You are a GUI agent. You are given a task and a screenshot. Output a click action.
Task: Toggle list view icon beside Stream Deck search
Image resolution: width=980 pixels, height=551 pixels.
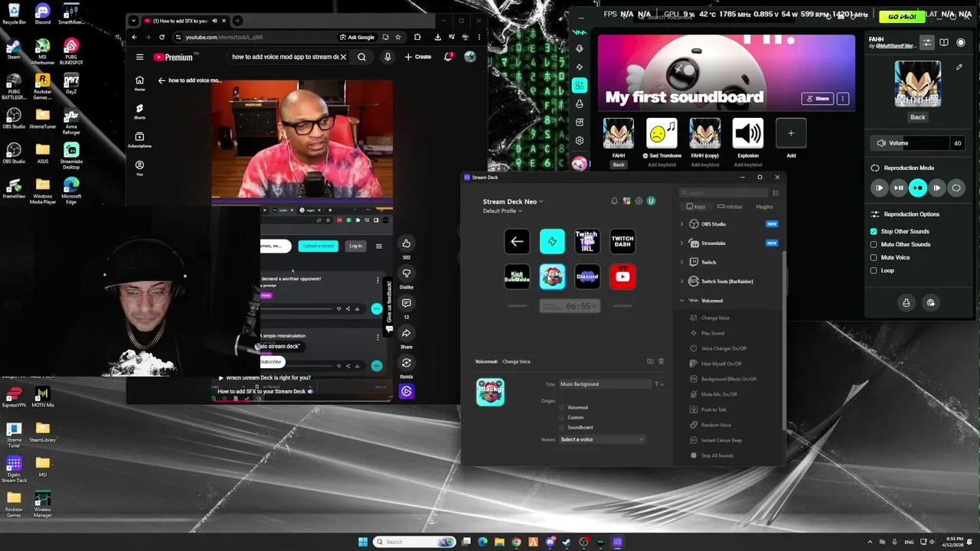[x=776, y=193]
